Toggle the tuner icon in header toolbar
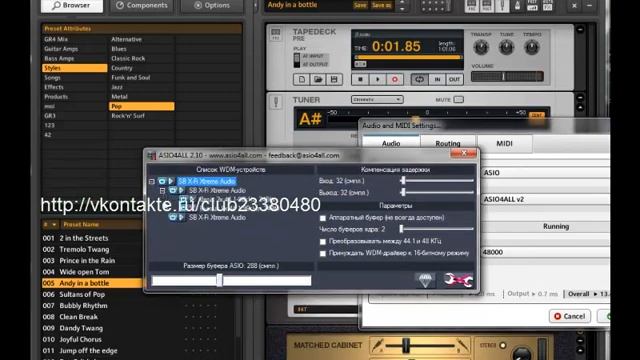Image resolution: width=640 pixels, height=360 pixels. tap(502, 6)
